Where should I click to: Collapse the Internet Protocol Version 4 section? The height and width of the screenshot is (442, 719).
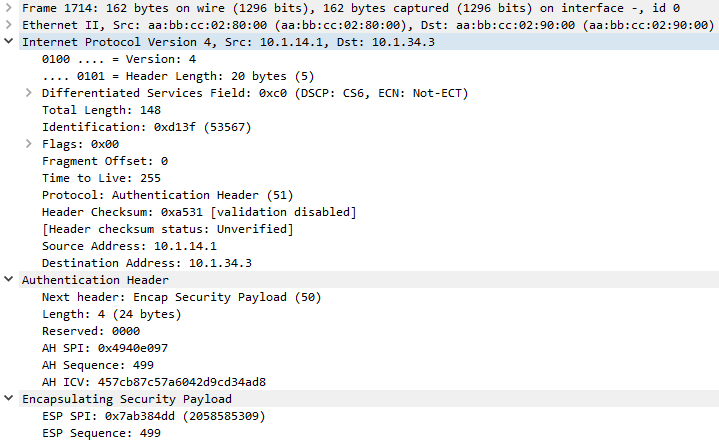tap(10, 42)
